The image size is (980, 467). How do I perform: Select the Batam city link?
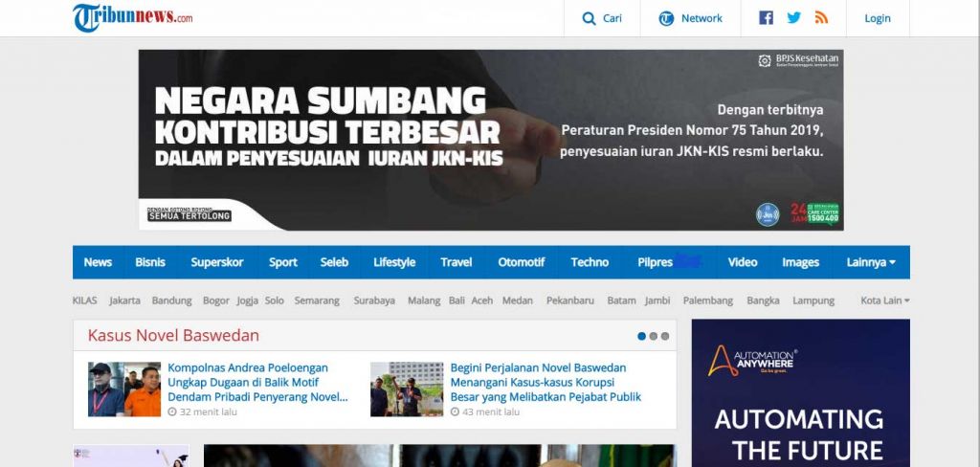tap(621, 300)
